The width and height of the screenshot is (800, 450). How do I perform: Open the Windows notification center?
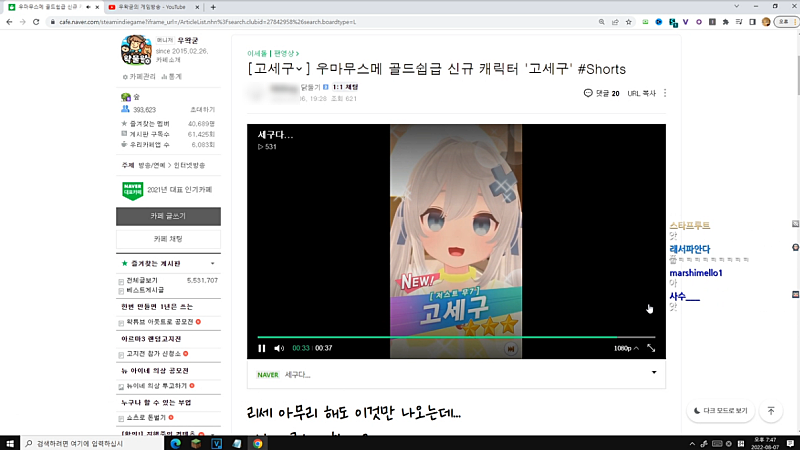pyautogui.click(x=790, y=443)
